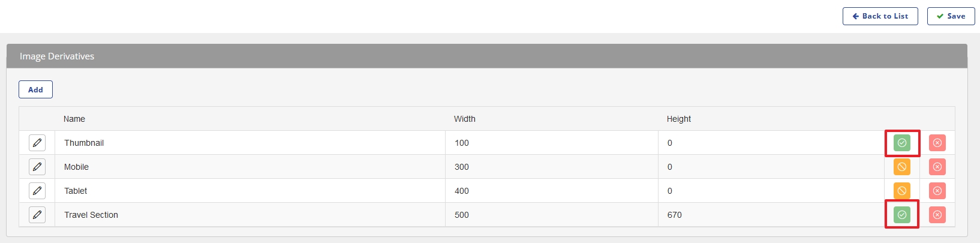Click the Width column header

(x=464, y=119)
